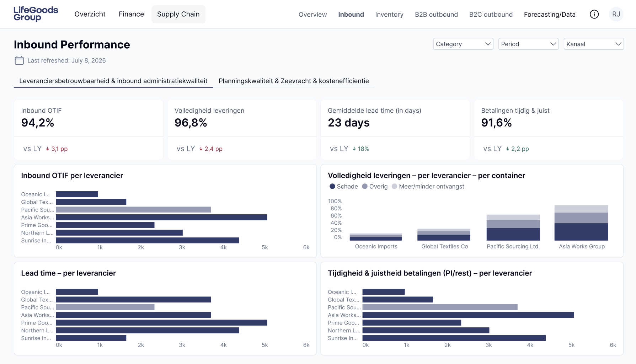
Task: Click the Prime Goo bar in Lead time chart
Action: (x=161, y=323)
